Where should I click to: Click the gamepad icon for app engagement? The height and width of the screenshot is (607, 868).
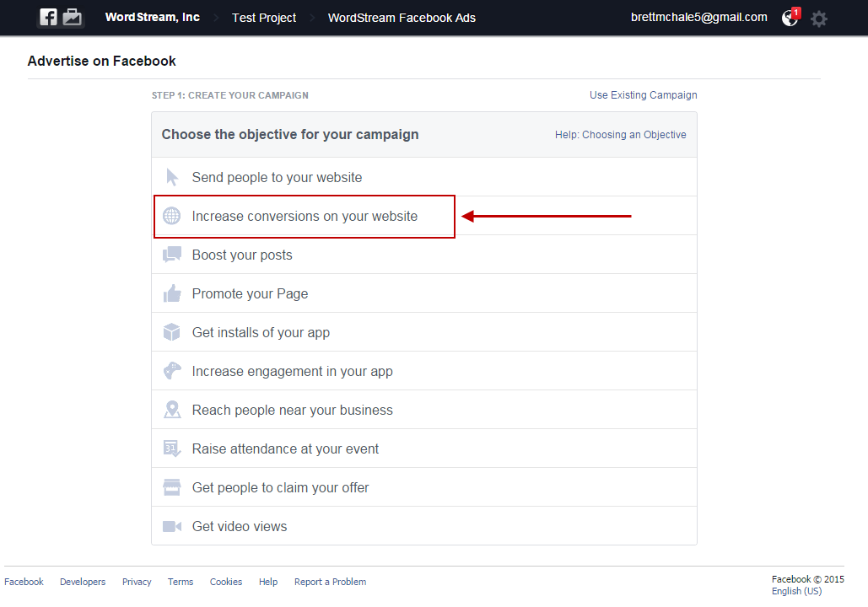point(171,371)
